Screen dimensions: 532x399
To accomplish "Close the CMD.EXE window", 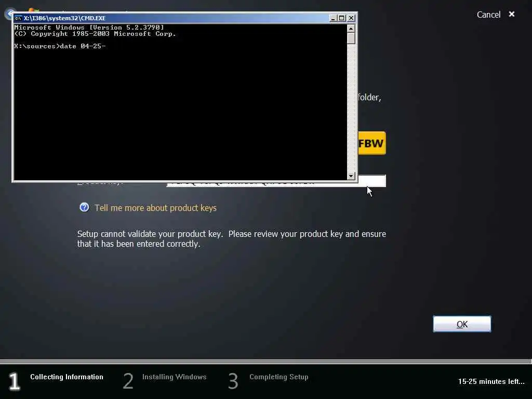I will (351, 18).
